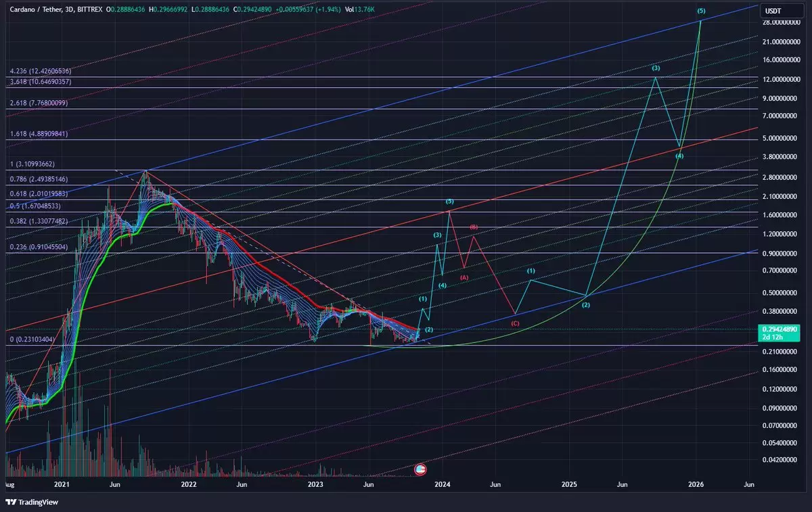Select the 0 (0.23103404) Fibonacci label
The width and height of the screenshot is (812, 512).
[34, 339]
